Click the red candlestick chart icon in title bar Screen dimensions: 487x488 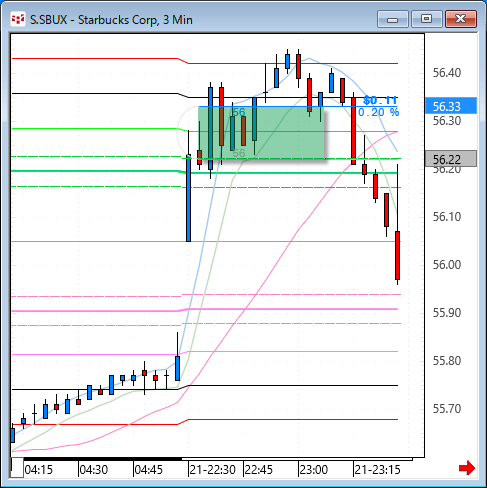pyautogui.click(x=18, y=20)
